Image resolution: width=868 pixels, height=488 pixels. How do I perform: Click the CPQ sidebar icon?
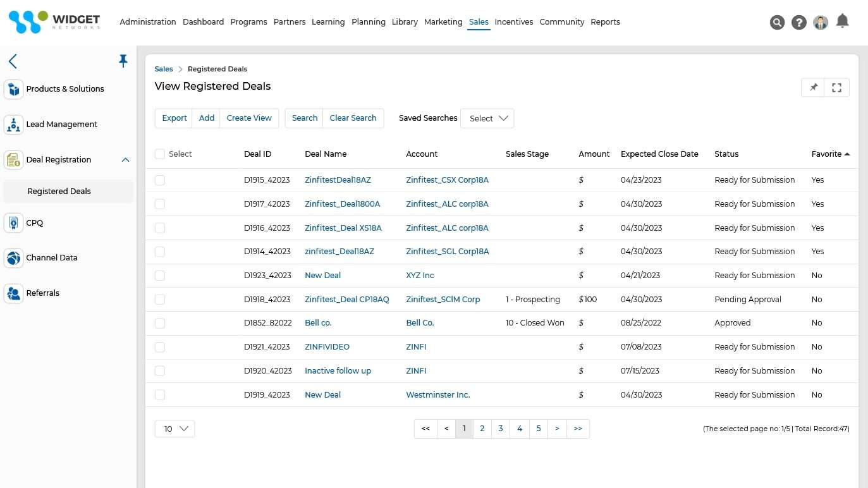pos(13,223)
